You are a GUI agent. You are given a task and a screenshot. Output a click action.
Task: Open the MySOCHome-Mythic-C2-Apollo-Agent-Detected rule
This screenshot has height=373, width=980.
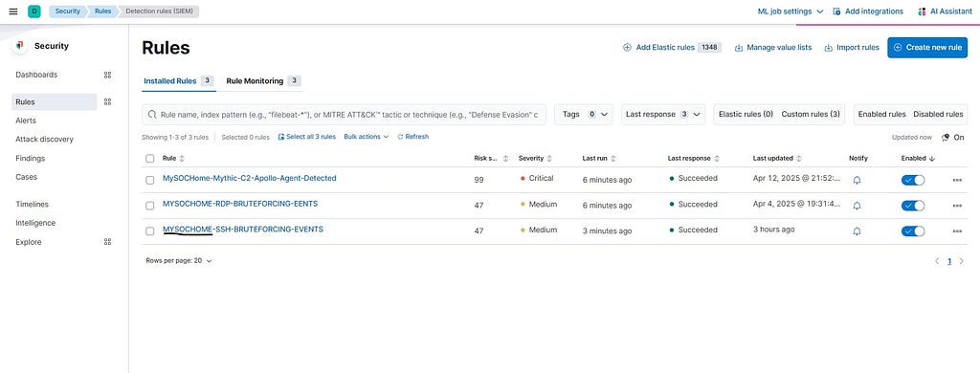250,178
